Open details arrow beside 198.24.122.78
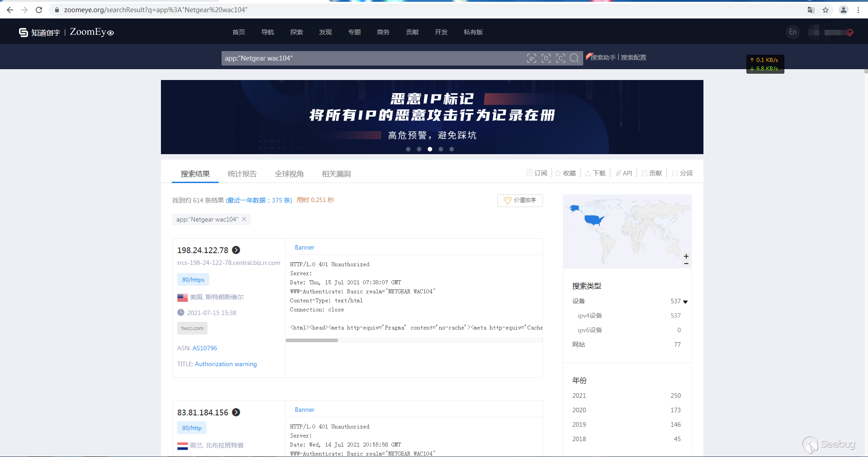The width and height of the screenshot is (868, 457). [x=236, y=250]
